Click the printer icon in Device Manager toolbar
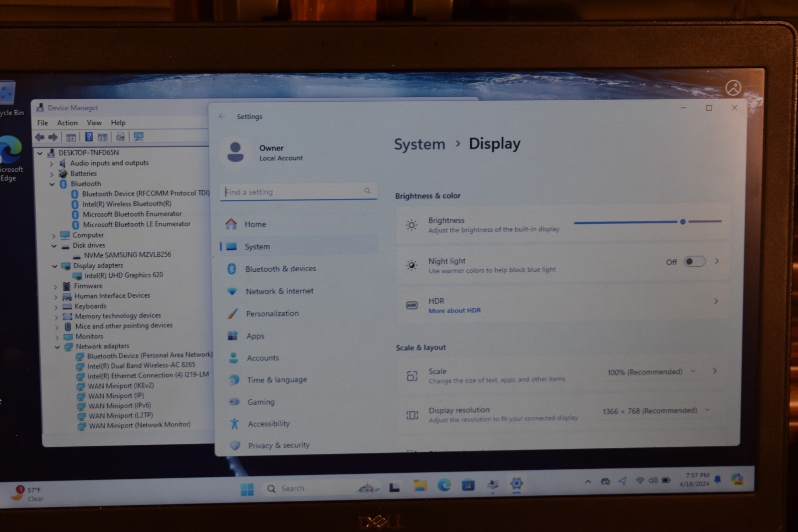The width and height of the screenshot is (798, 532). click(x=120, y=137)
